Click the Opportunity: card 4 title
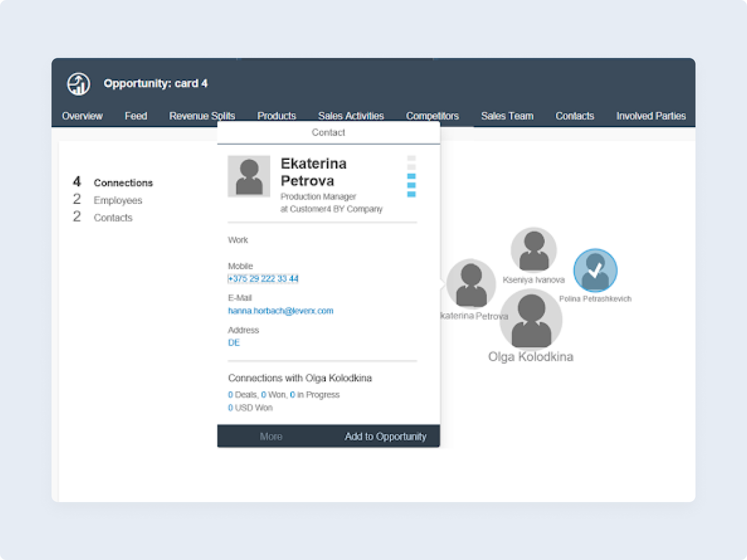The width and height of the screenshot is (747, 560). pyautogui.click(x=156, y=84)
